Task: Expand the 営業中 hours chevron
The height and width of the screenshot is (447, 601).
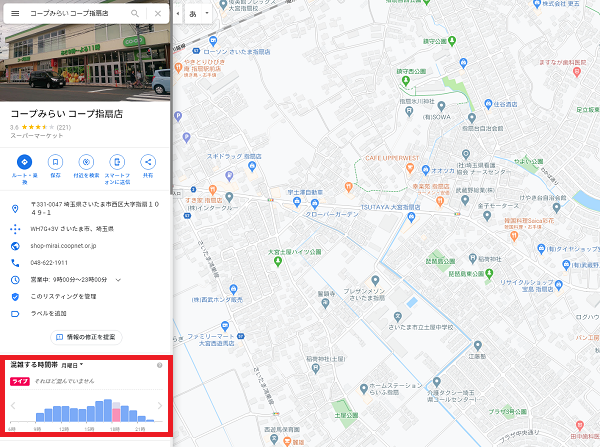Action: [118, 280]
